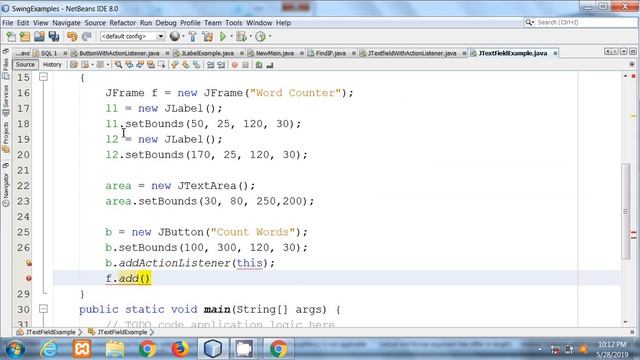
Task: Open the File menu
Action: [x=8, y=23]
